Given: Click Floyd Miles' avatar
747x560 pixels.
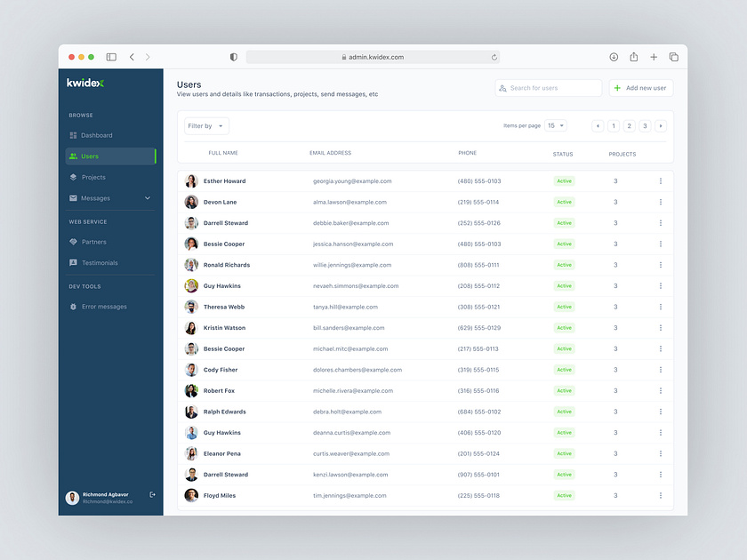Looking at the screenshot, I should (191, 495).
